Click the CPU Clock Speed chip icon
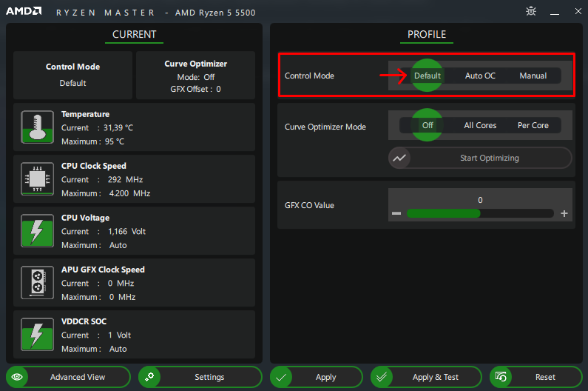 (37, 178)
